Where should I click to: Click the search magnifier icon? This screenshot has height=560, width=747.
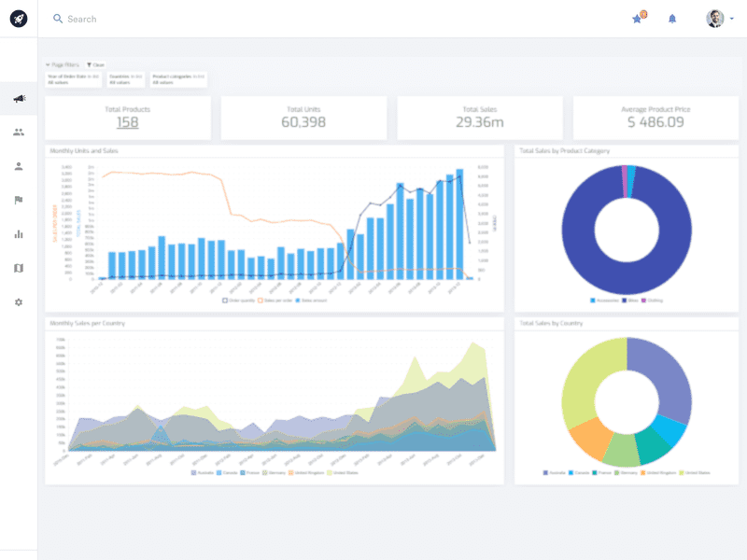(58, 19)
